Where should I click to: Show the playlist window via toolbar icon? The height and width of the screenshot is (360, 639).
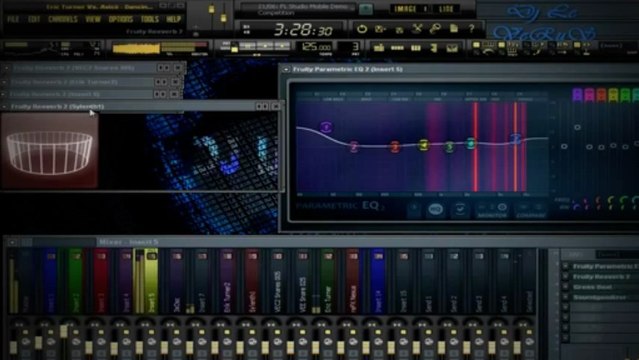[x=379, y=48]
